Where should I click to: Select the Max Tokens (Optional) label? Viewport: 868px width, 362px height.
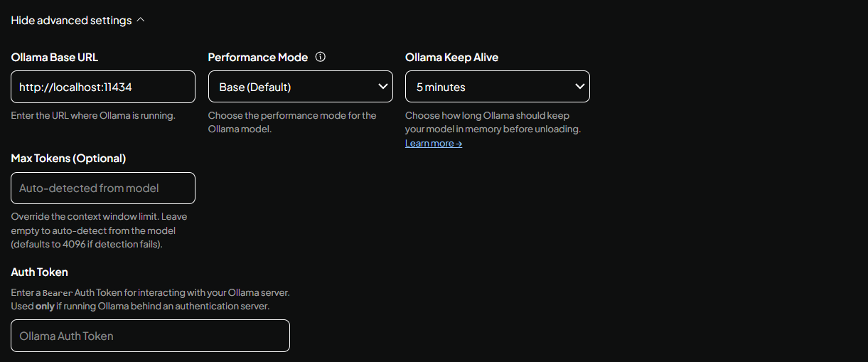[x=68, y=159]
